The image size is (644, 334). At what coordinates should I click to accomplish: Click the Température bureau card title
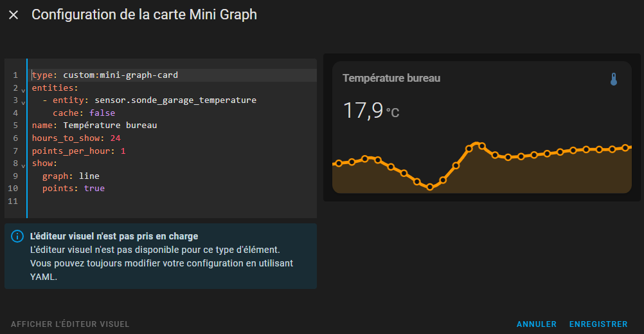pos(391,79)
